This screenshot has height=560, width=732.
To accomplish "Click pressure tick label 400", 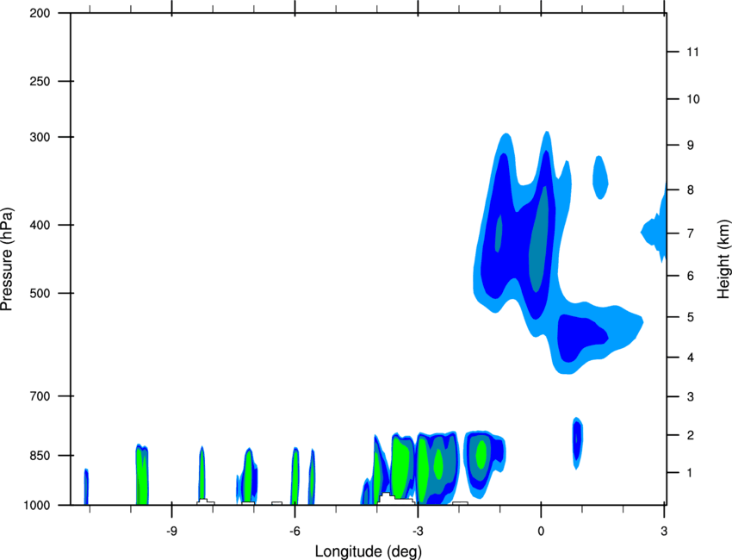I will (40, 225).
